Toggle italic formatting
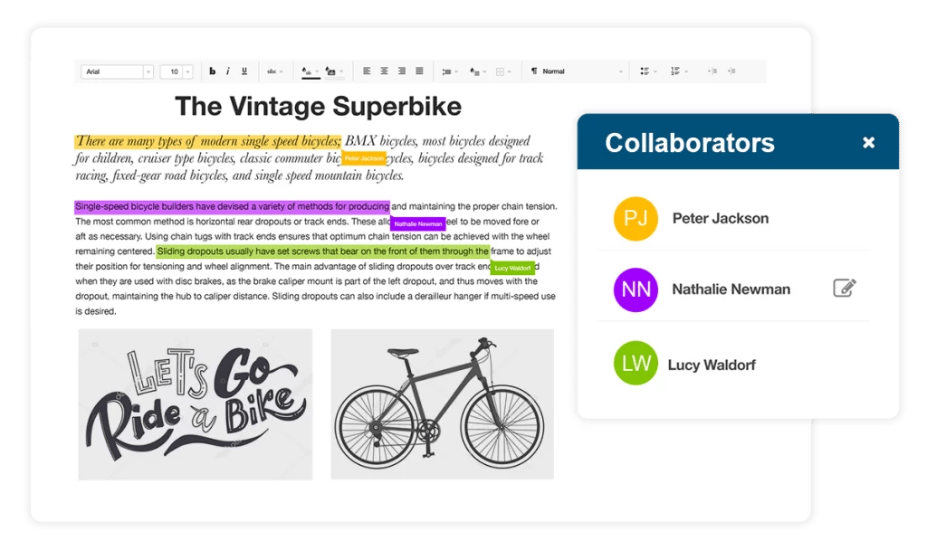 click(x=228, y=71)
